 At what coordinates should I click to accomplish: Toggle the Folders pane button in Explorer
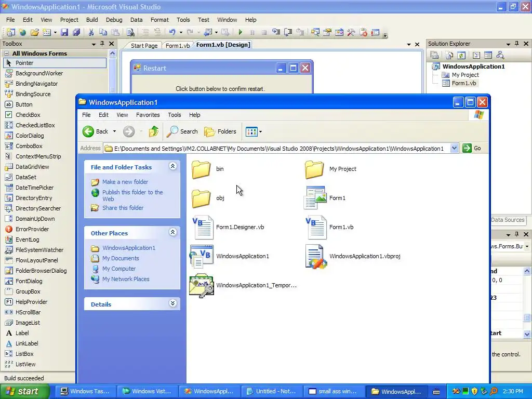pyautogui.click(x=220, y=131)
